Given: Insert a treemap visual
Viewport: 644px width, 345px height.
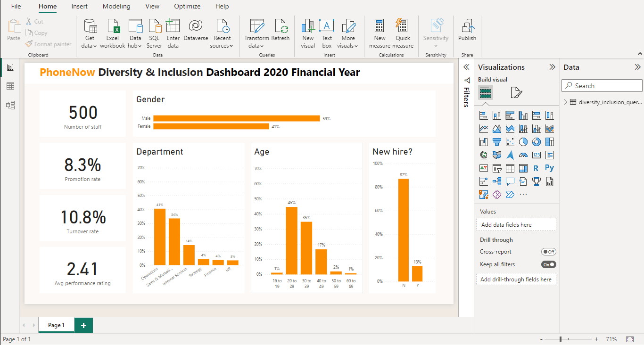Looking at the screenshot, I should 549,142.
